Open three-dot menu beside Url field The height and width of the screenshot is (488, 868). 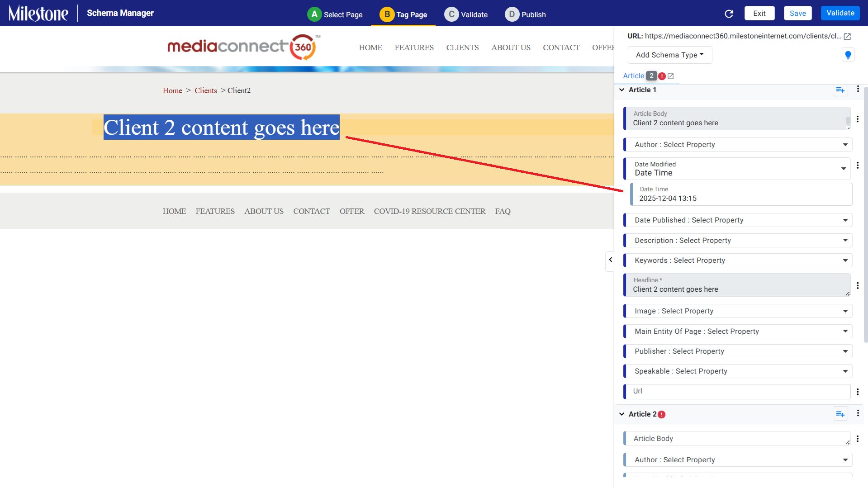857,392
